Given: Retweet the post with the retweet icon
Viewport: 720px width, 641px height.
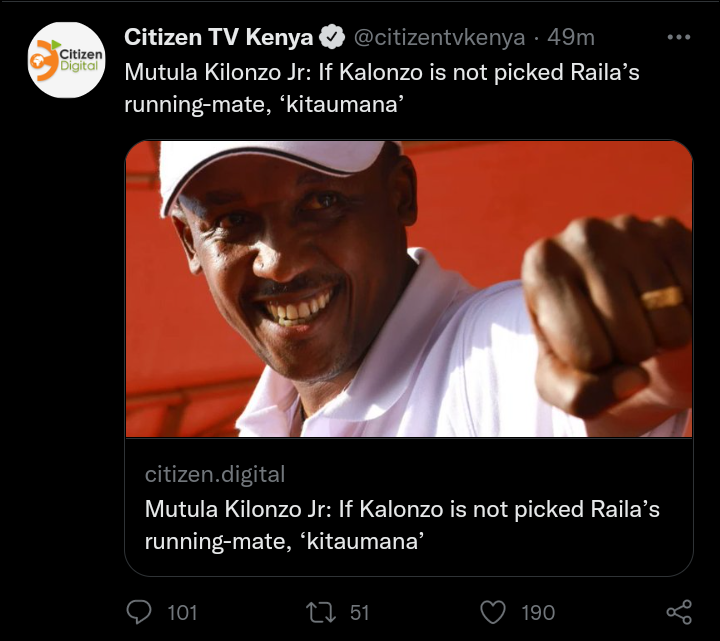Looking at the screenshot, I should 321,613.
